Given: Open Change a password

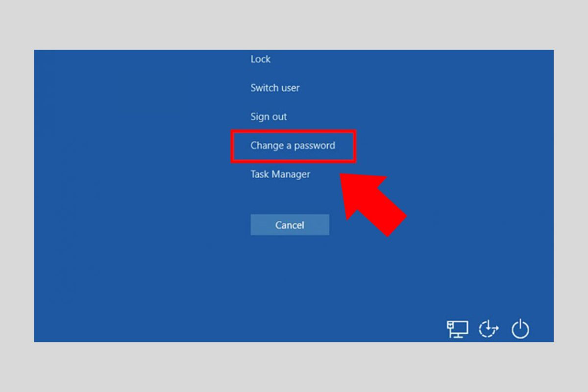Looking at the screenshot, I should pos(293,146).
